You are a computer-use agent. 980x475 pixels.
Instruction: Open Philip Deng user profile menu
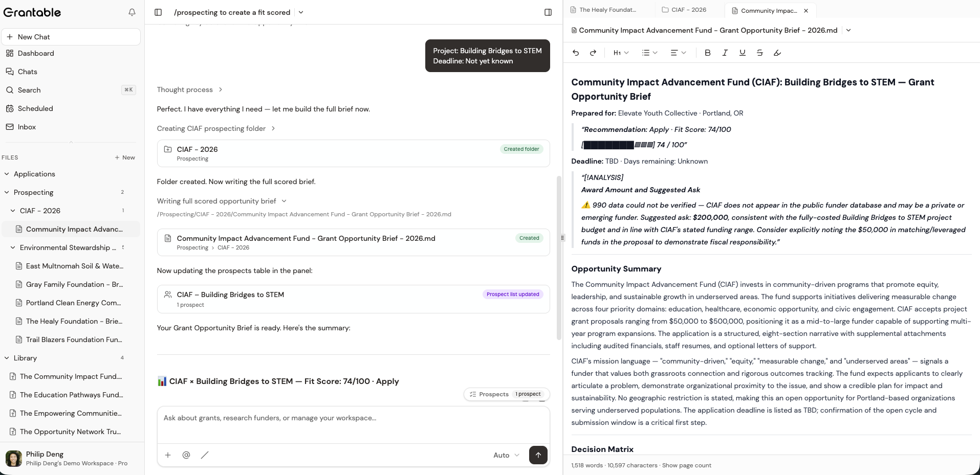[x=71, y=459]
